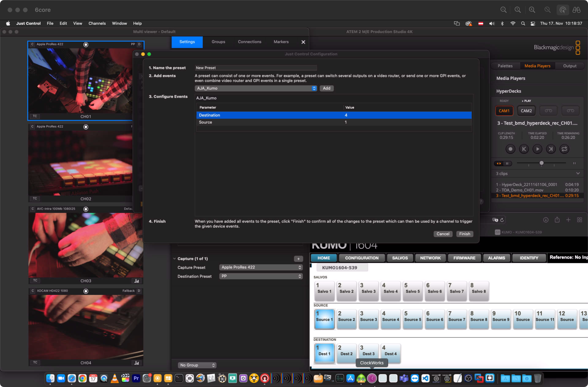Click the audio meter icon on CH03
Image resolution: width=588 pixels, height=387 pixels.
[x=137, y=281]
